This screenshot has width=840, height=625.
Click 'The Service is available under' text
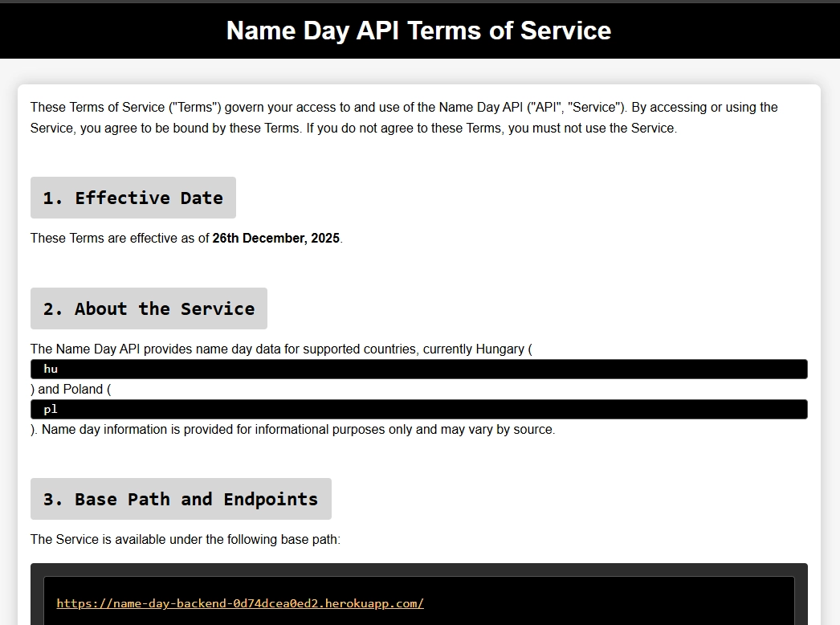click(185, 540)
